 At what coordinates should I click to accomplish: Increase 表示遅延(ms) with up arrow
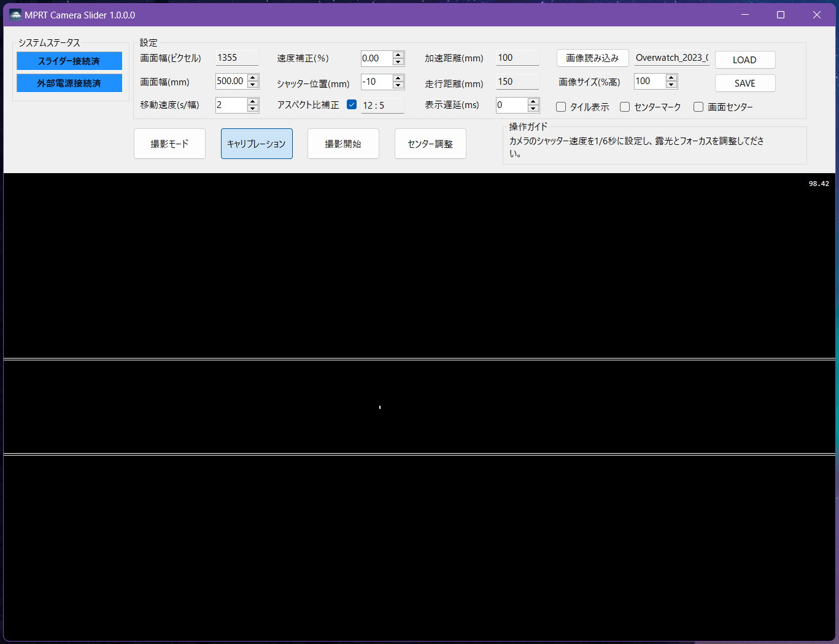tap(533, 101)
